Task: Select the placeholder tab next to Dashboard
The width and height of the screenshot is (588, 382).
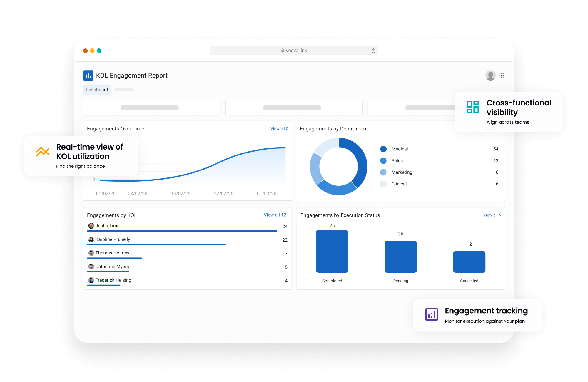Action: pyautogui.click(x=124, y=90)
